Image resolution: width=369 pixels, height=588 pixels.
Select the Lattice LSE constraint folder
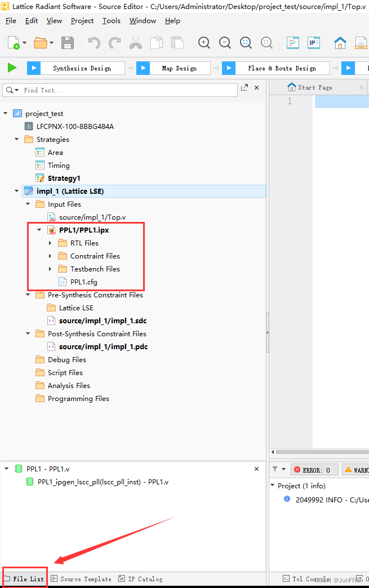[76, 308]
